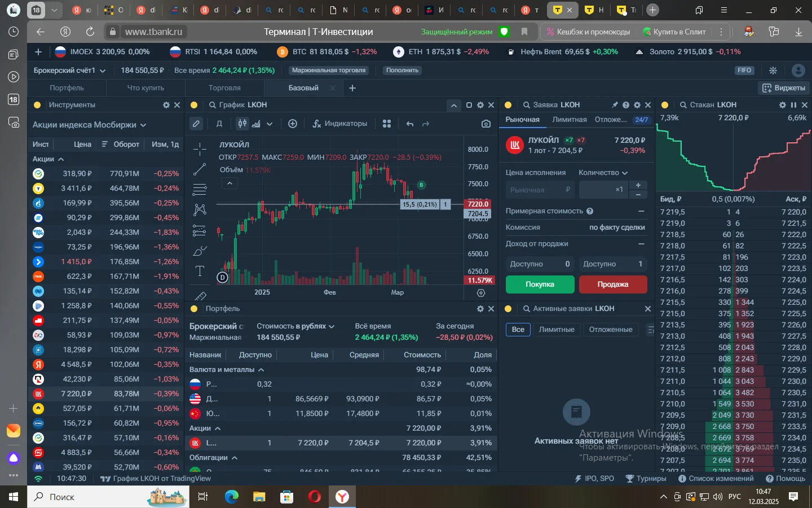Screen dimensions: 812x508
Task: Click yellow link-color dot of График widget
Action: tap(194, 105)
